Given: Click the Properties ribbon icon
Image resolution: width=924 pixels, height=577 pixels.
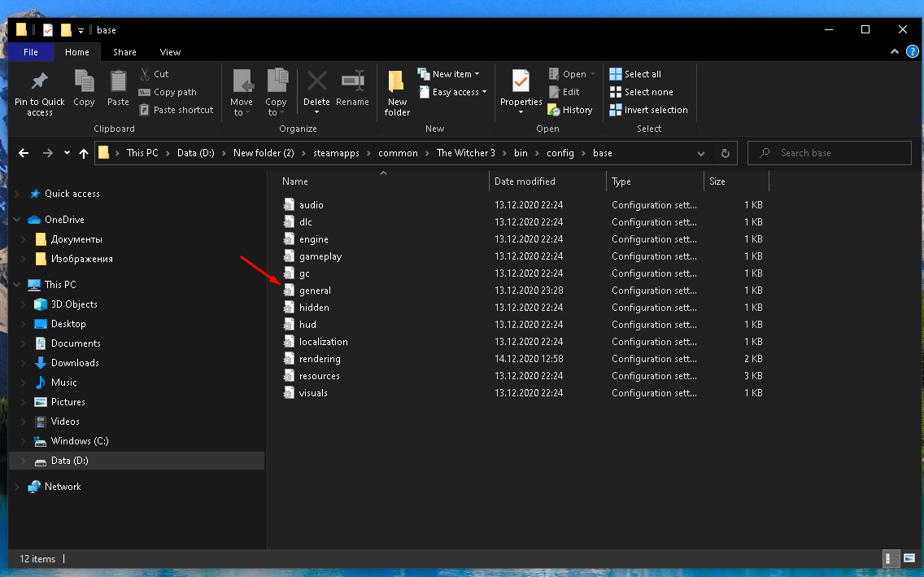Looking at the screenshot, I should pos(521,81).
